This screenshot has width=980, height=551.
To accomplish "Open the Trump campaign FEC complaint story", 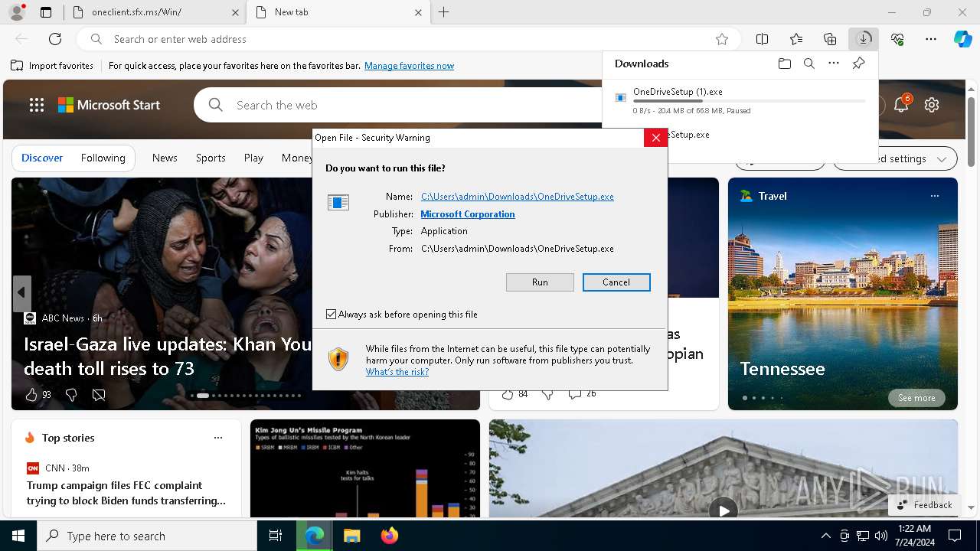I will click(x=126, y=493).
